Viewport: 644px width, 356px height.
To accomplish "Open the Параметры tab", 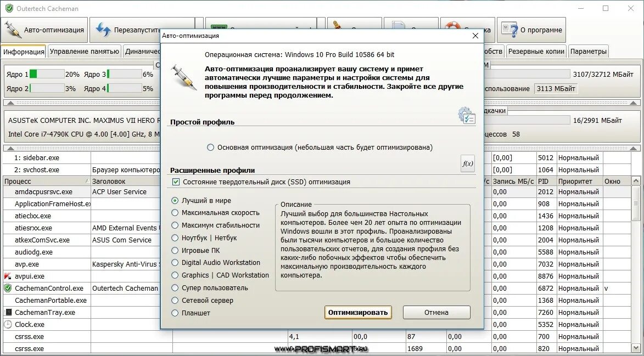I will coord(588,51).
